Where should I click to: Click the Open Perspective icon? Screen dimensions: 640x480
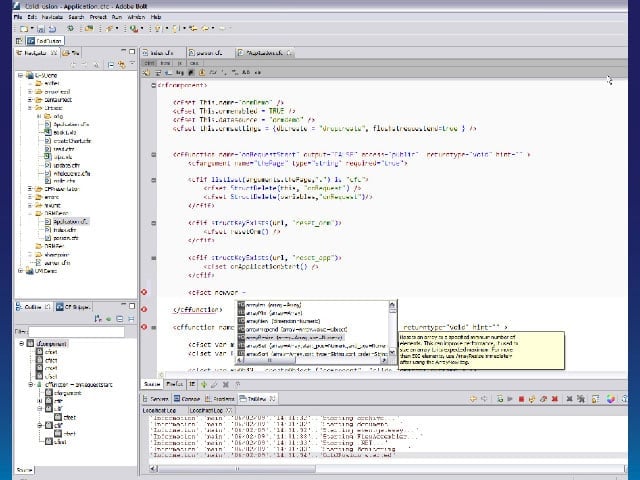click(x=19, y=41)
